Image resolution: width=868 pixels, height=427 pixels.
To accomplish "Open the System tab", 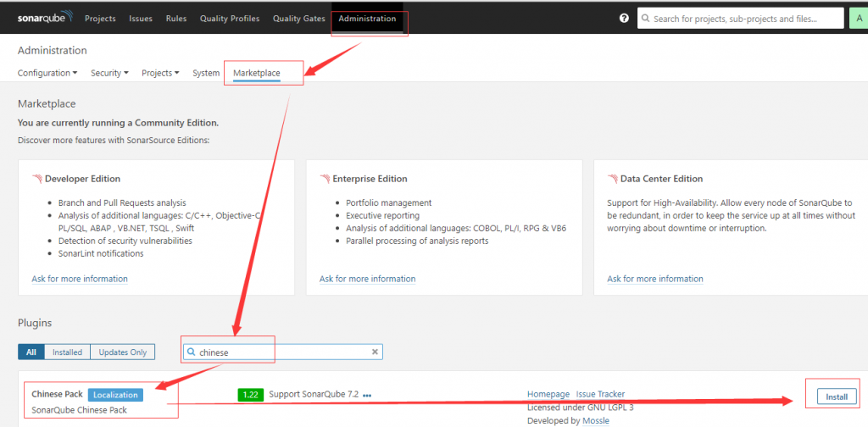I will coord(206,73).
